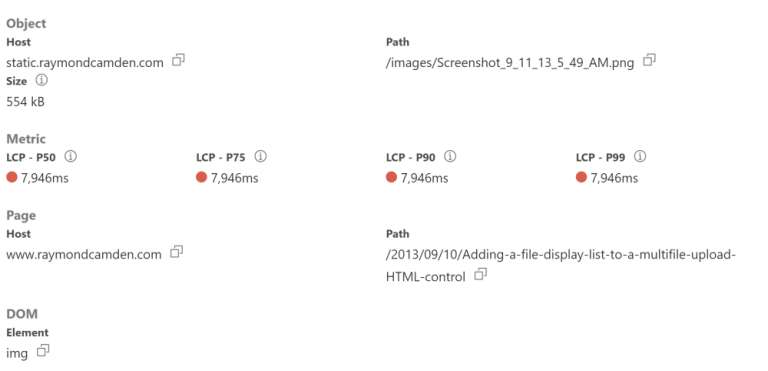Screen dimensions: 768x371
Task: Click the img element text under DOM
Action: click(x=17, y=353)
